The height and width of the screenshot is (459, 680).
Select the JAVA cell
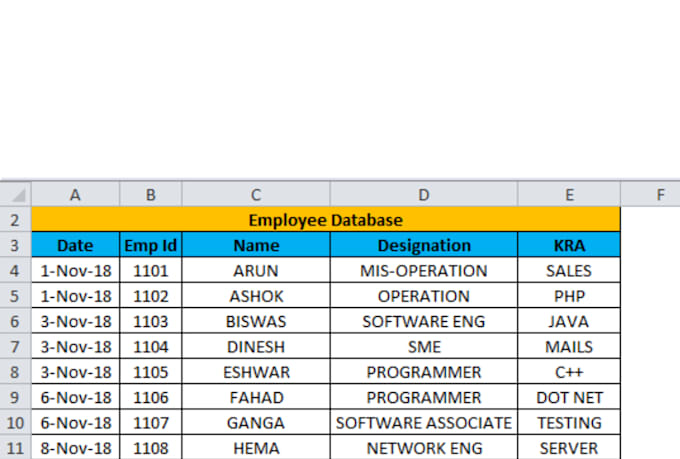569,321
